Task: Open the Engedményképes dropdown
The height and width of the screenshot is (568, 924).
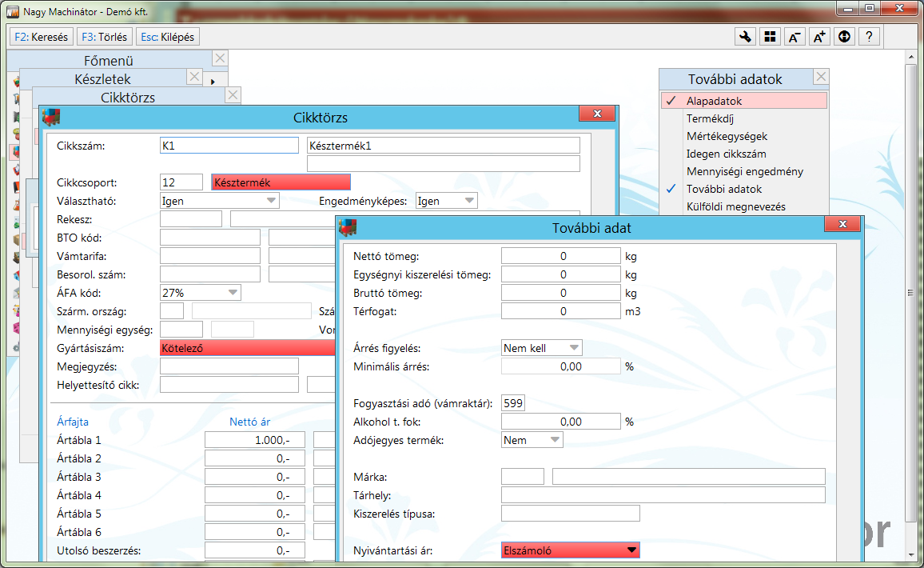Action: pos(468,201)
